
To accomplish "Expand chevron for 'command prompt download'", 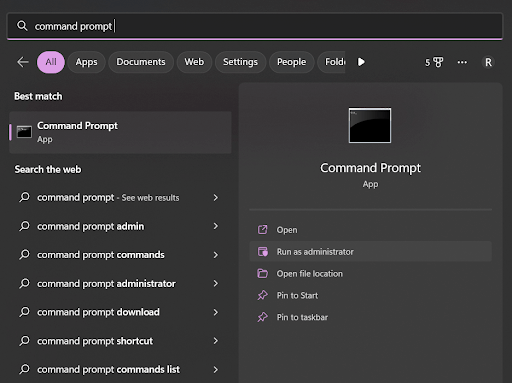I will [216, 312].
